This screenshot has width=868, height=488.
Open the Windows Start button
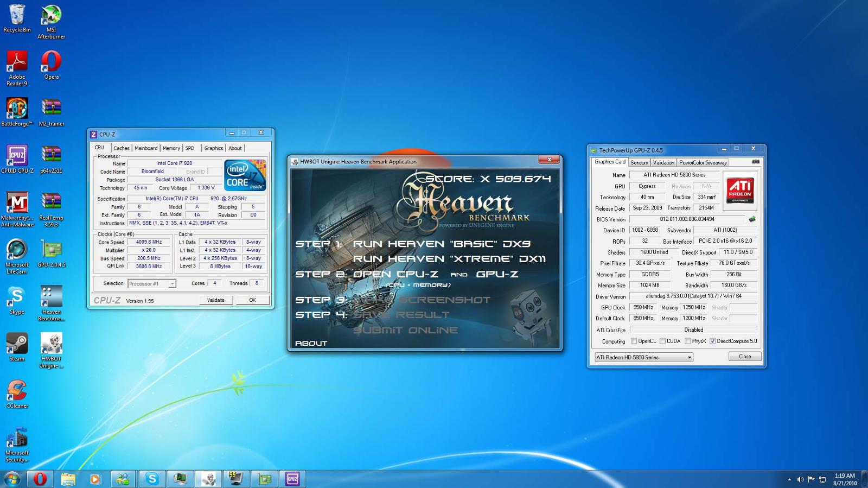click(12, 479)
